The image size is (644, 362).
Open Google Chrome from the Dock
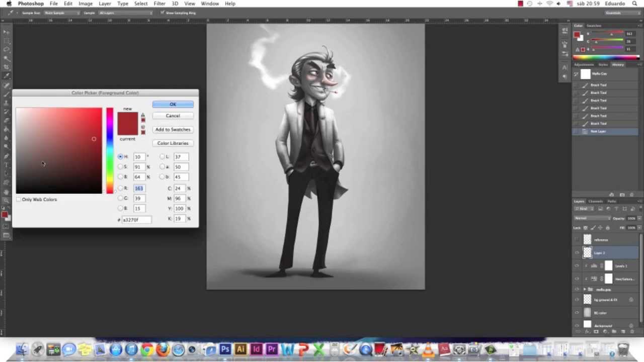point(147,349)
